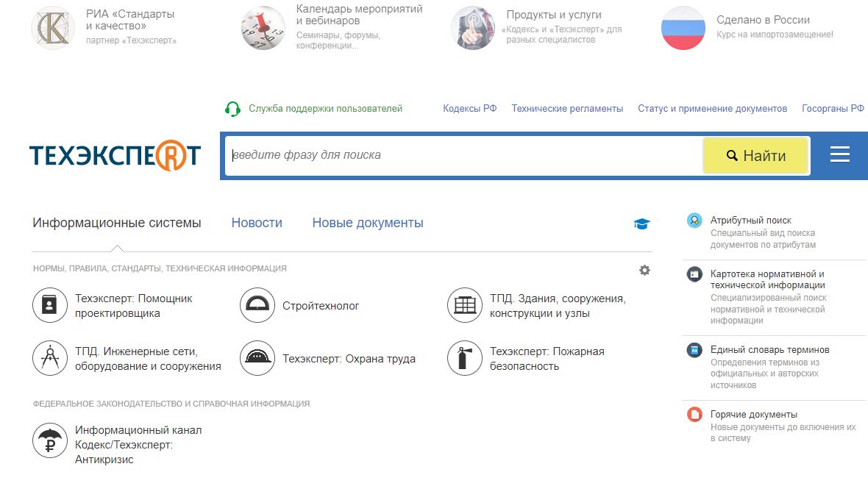
Task: Click the Горячие документы red icon
Action: pos(694,414)
